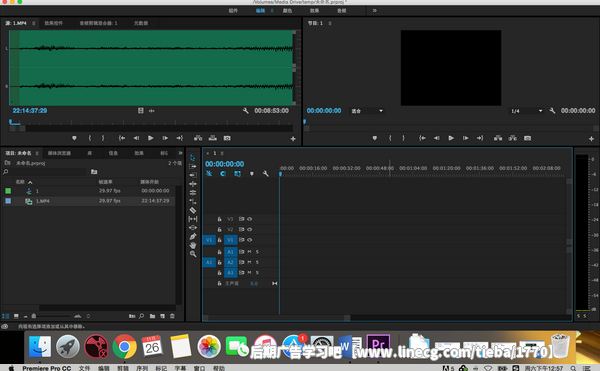The width and height of the screenshot is (600, 371).
Task: Click timeline timecode 00:00:00:00
Action: coord(225,164)
